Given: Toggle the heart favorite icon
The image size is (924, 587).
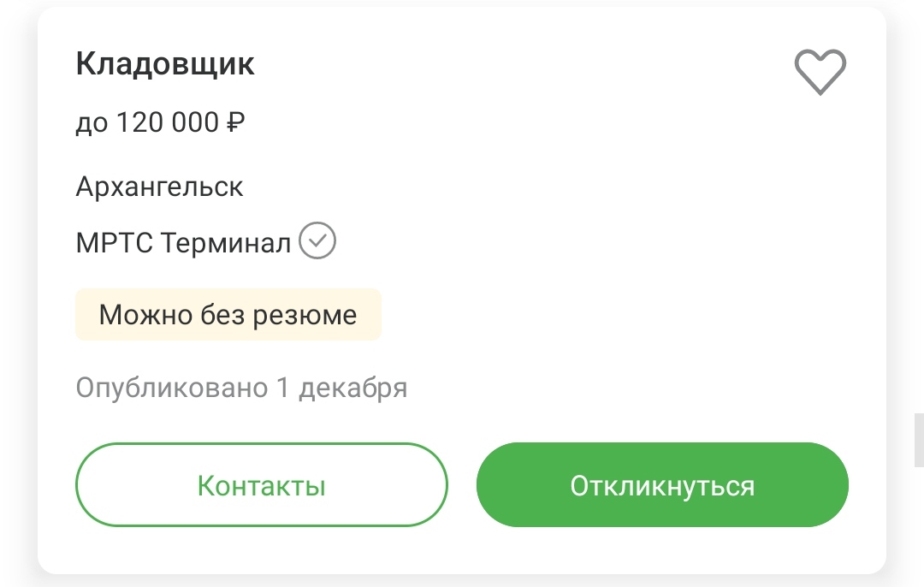Looking at the screenshot, I should 820,72.
